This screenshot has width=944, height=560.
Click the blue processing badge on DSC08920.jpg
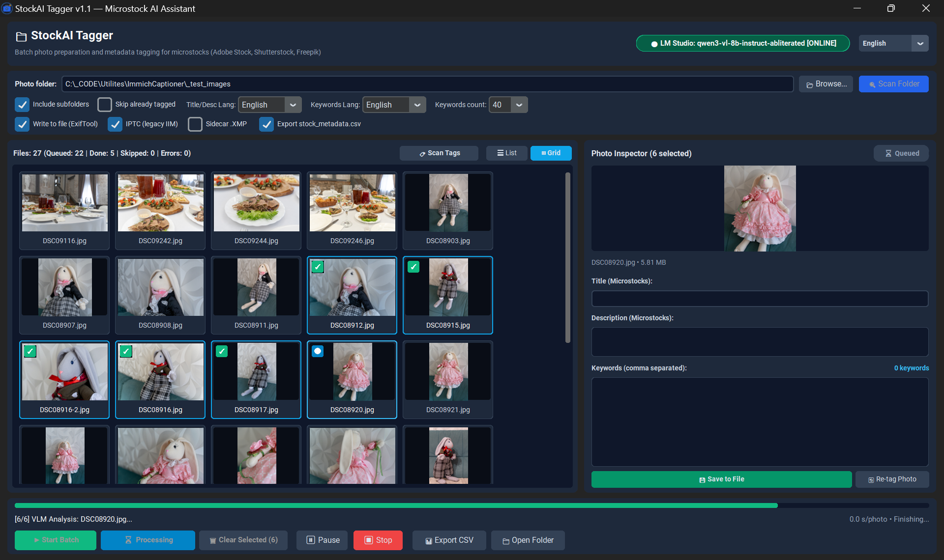tap(318, 351)
